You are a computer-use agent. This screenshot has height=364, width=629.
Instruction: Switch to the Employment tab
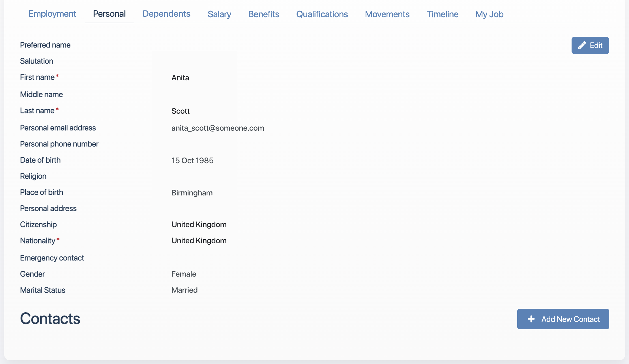(x=52, y=14)
